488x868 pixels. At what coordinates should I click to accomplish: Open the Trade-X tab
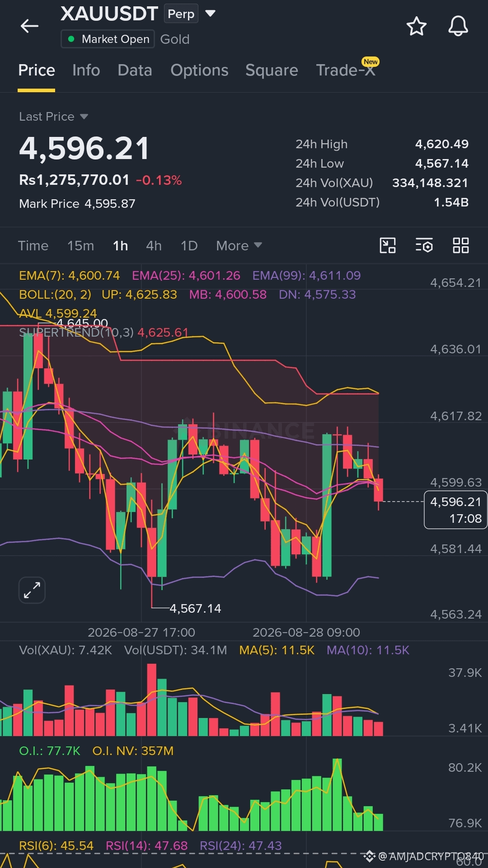(x=346, y=70)
